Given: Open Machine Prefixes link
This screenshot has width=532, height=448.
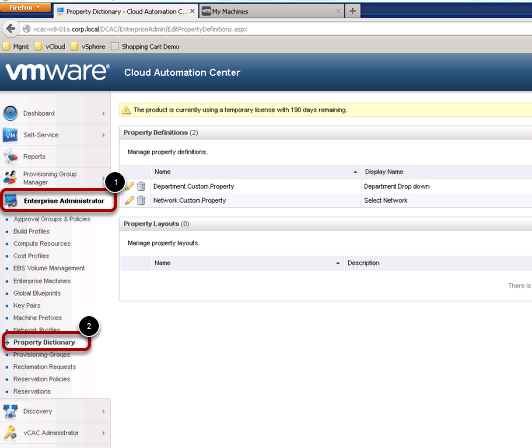Looking at the screenshot, I should [x=37, y=318].
